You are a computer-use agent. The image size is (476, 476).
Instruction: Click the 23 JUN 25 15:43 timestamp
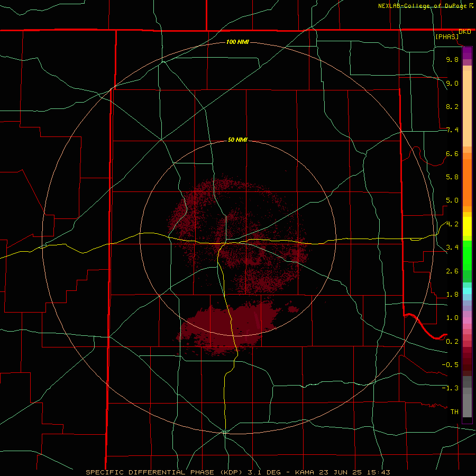coord(354,472)
